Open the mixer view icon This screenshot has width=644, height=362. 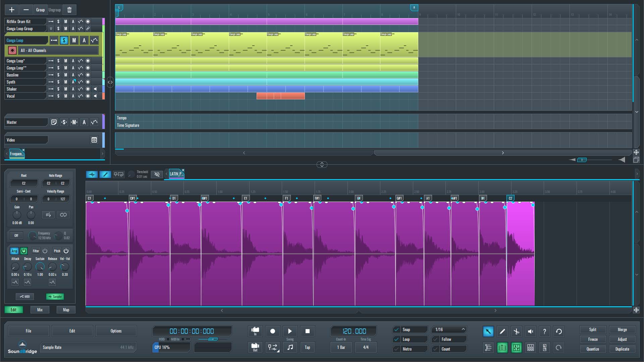pos(530,348)
